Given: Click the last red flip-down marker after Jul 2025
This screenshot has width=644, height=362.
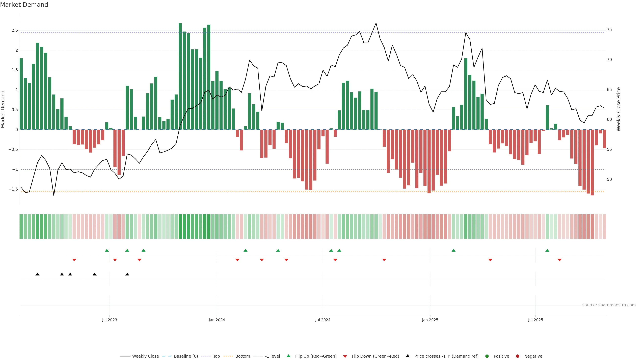Looking at the screenshot, I should click(559, 260).
